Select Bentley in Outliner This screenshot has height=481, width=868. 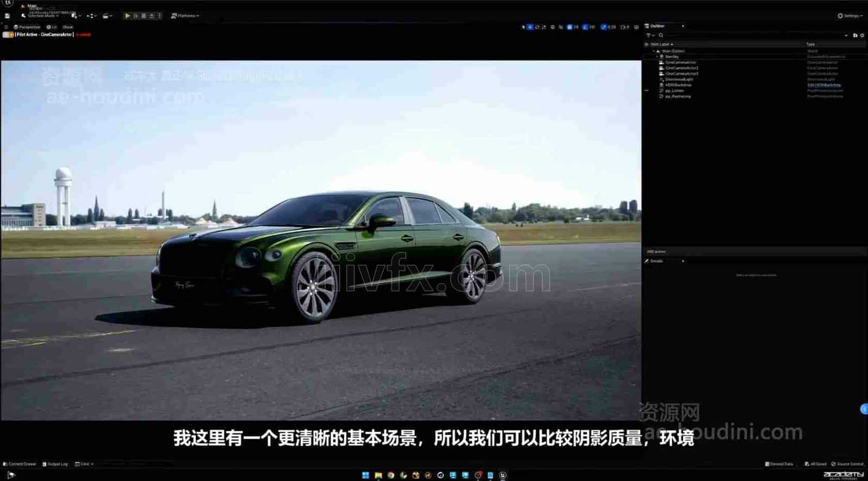[672, 57]
